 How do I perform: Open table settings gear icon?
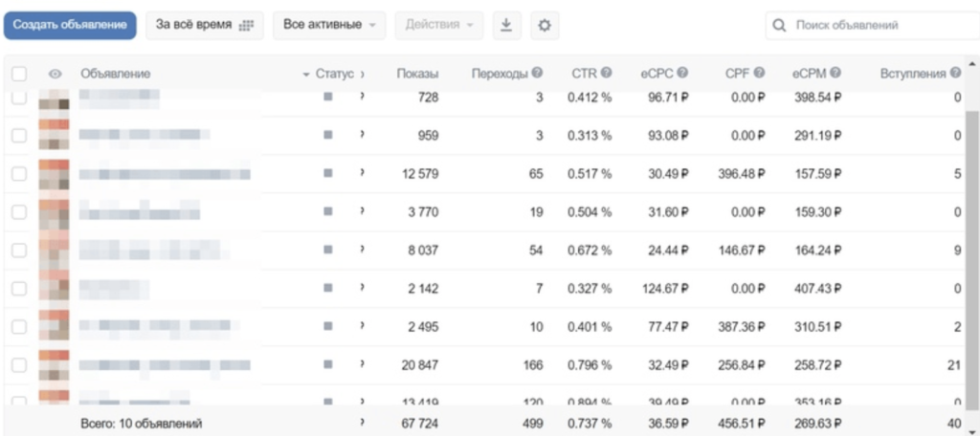click(x=545, y=25)
